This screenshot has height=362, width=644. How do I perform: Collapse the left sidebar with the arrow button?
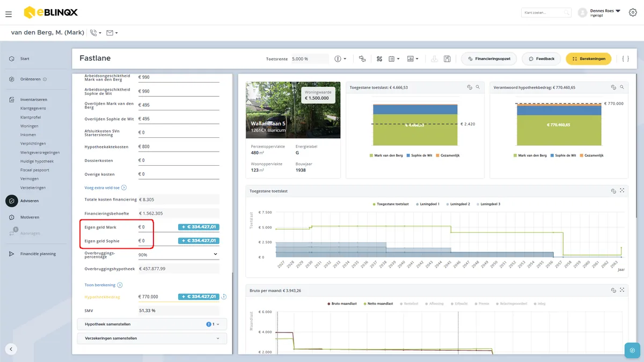tap(11, 349)
